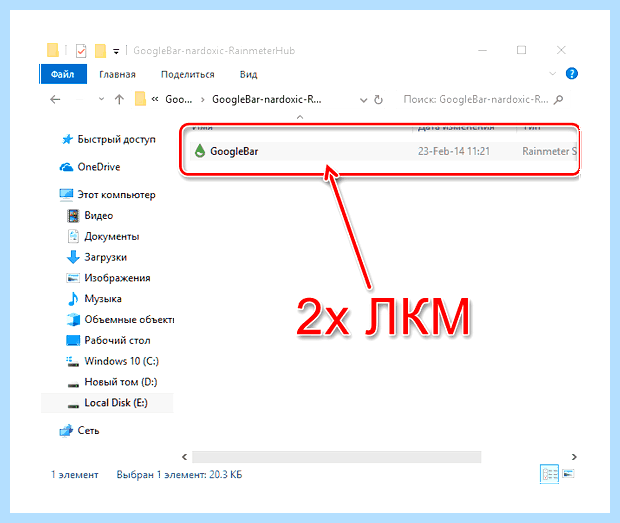Click the date 23-Feb-14 11:21 cell
The height and width of the screenshot is (523, 620).
[x=454, y=151]
